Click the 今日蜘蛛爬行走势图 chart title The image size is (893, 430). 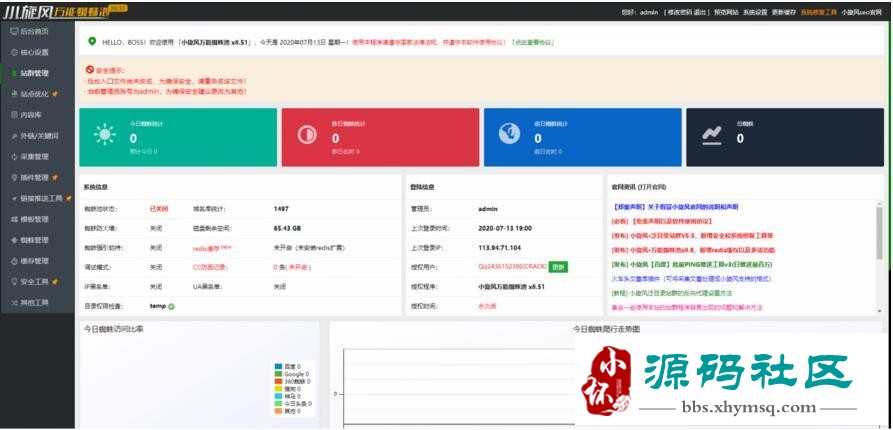(x=607, y=329)
